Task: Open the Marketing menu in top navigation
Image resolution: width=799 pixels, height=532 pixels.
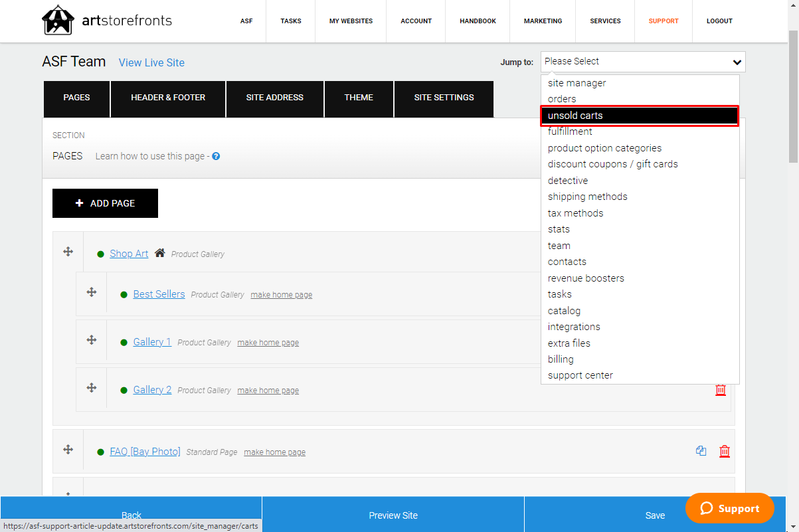Action: (543, 21)
